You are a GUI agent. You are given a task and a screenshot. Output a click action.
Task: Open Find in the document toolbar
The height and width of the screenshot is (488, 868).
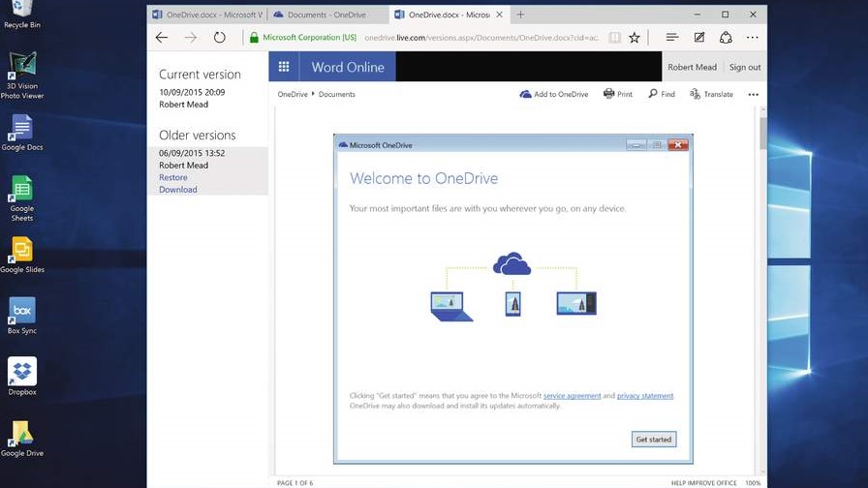[662, 94]
